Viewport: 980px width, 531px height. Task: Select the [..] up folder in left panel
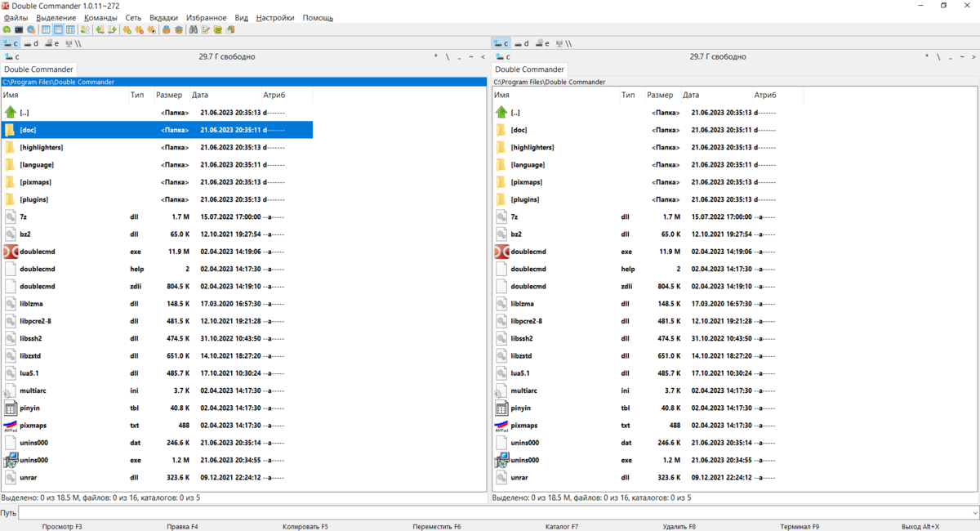tap(157, 113)
